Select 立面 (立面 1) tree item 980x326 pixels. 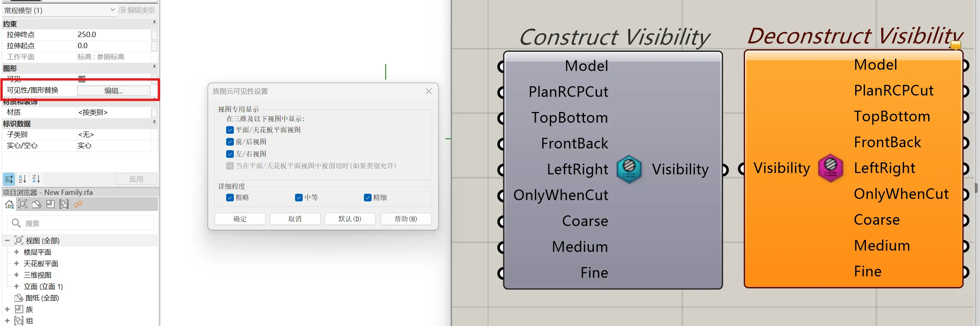pyautogui.click(x=43, y=287)
